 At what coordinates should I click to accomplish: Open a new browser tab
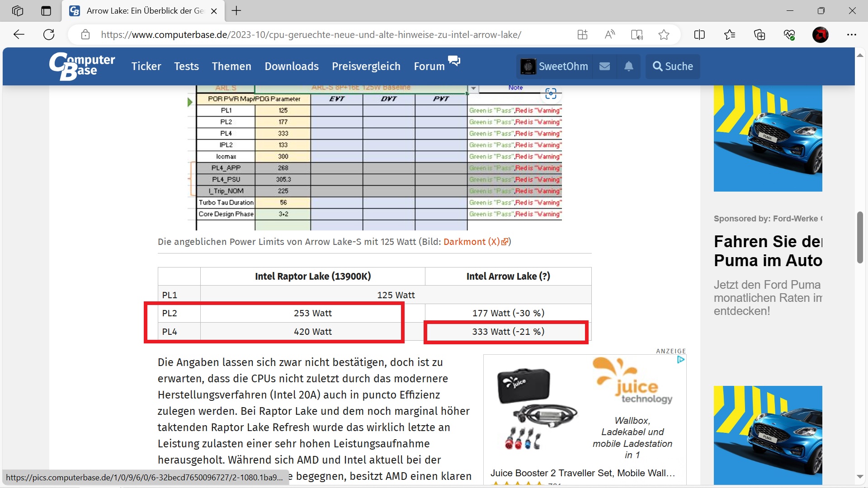point(236,11)
